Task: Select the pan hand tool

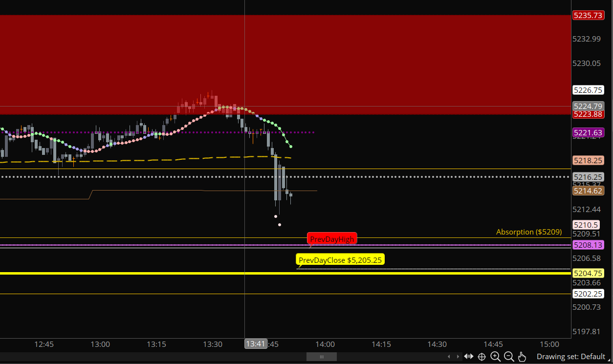Action: pos(522,357)
